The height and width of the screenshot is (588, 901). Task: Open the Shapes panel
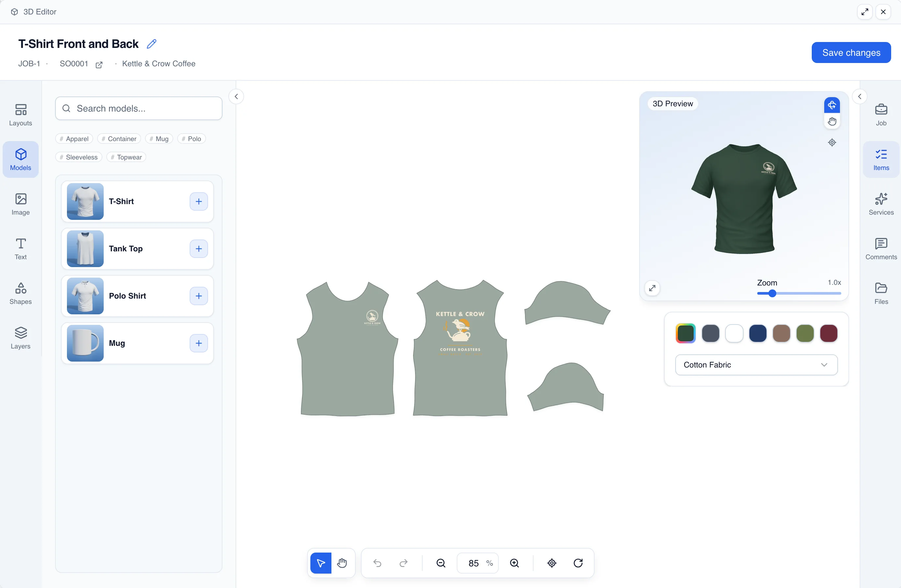20,293
